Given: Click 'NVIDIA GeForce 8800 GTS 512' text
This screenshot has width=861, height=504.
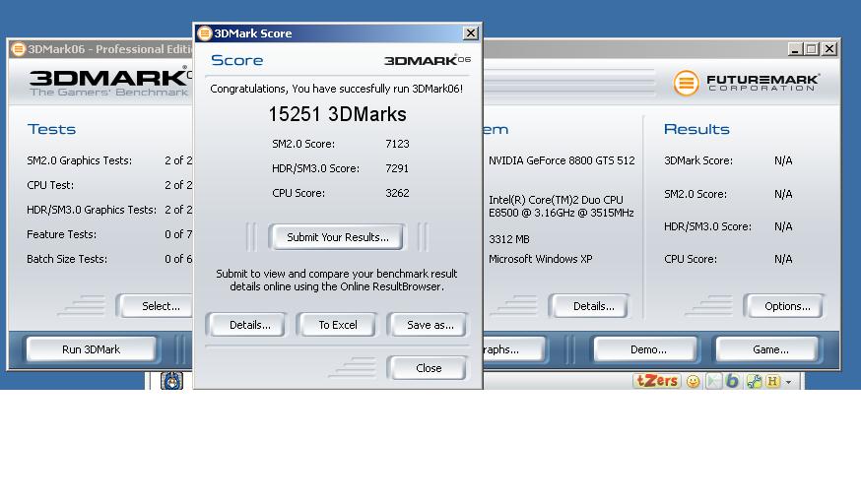Looking at the screenshot, I should 562,160.
